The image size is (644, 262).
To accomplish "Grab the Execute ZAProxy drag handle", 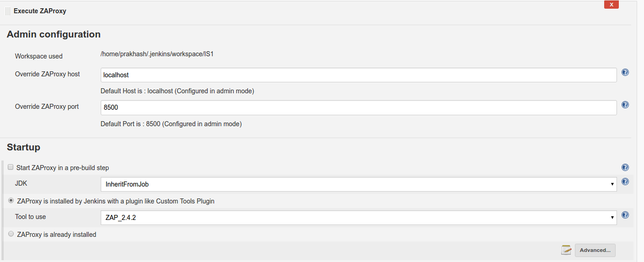I will pos(7,11).
